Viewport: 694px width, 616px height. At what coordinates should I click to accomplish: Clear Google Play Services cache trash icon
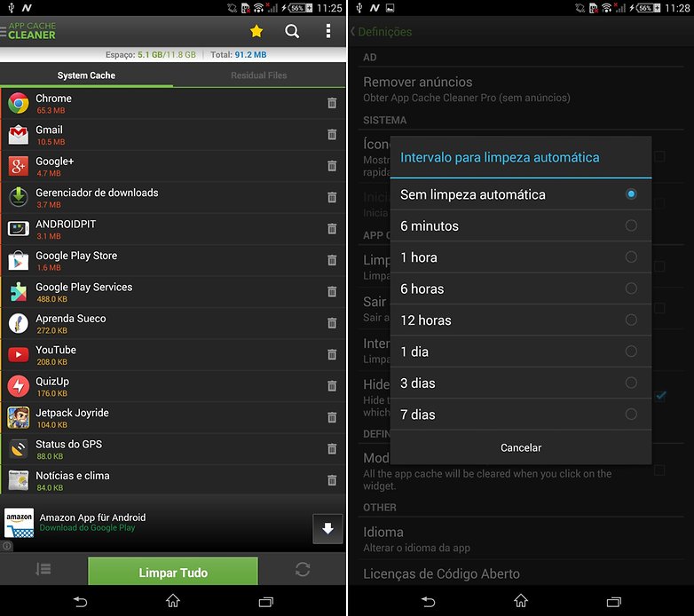332,292
